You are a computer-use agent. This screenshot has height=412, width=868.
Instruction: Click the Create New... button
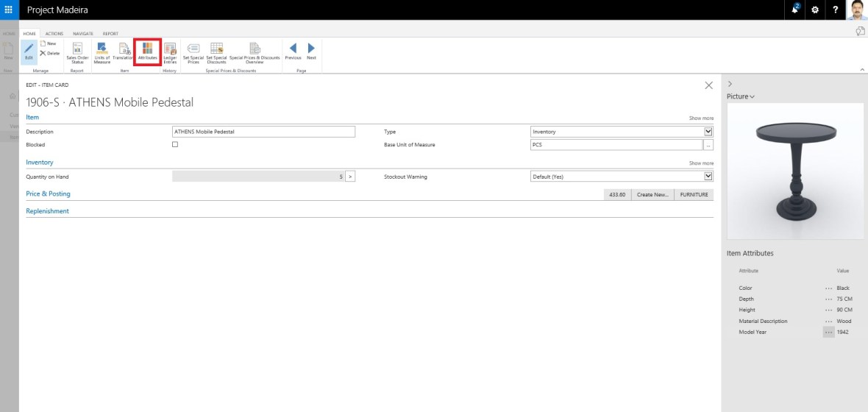coord(652,194)
